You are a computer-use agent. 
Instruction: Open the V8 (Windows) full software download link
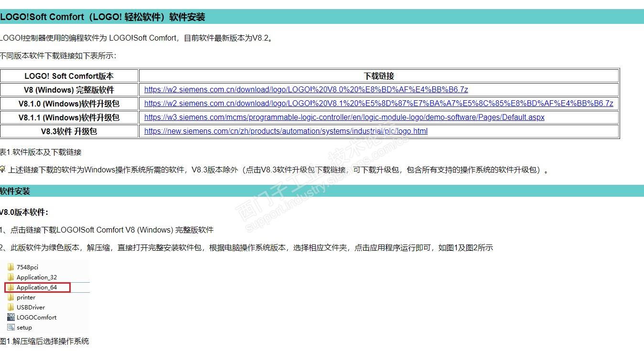306,89
